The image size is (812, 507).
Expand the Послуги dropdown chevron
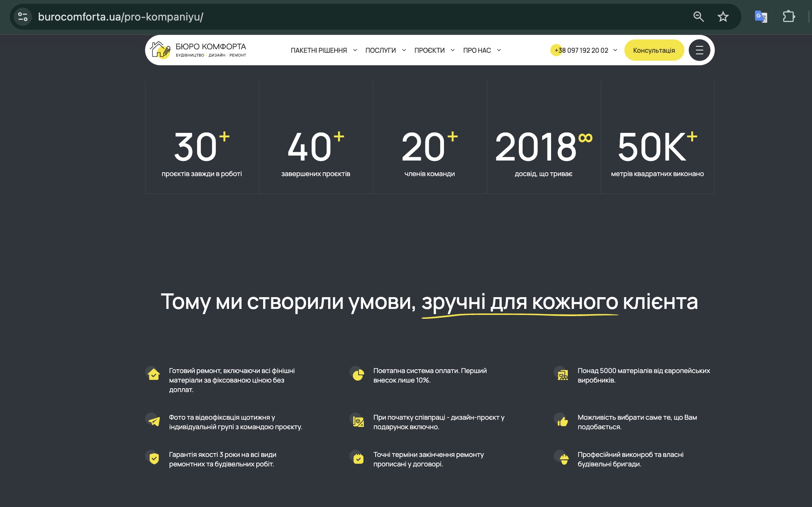tap(404, 50)
